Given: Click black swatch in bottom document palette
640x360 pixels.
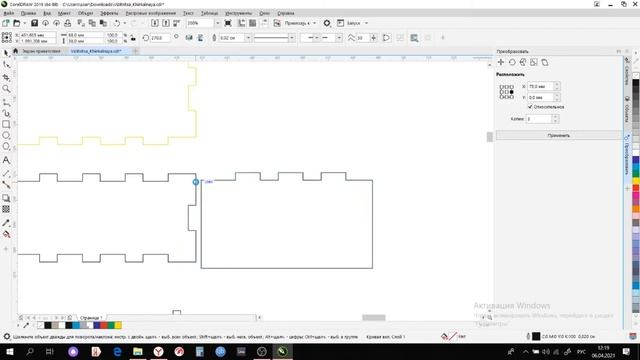Looking at the screenshot, I should pyautogui.click(x=48, y=325).
